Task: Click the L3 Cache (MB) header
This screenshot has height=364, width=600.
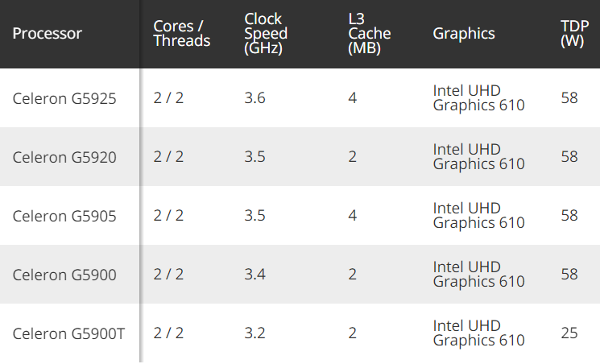Action: [x=369, y=34]
